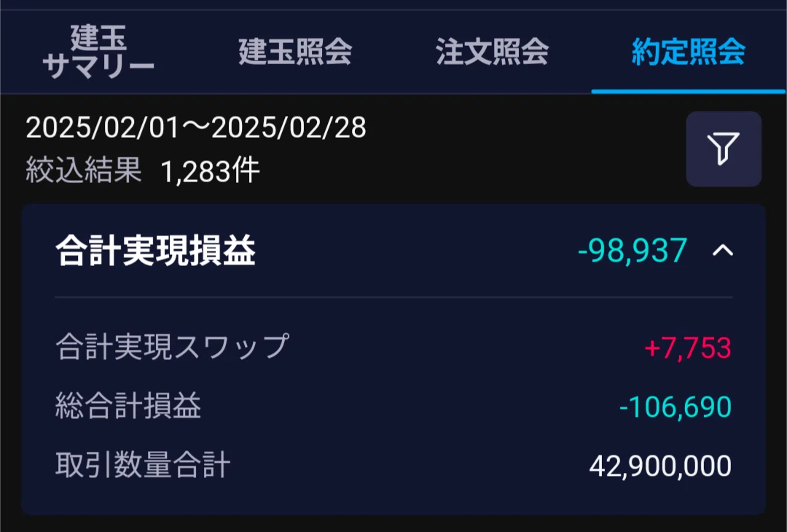Collapse the 合計実現損益 chevron
Screen dimensions: 787x532
[723, 250]
